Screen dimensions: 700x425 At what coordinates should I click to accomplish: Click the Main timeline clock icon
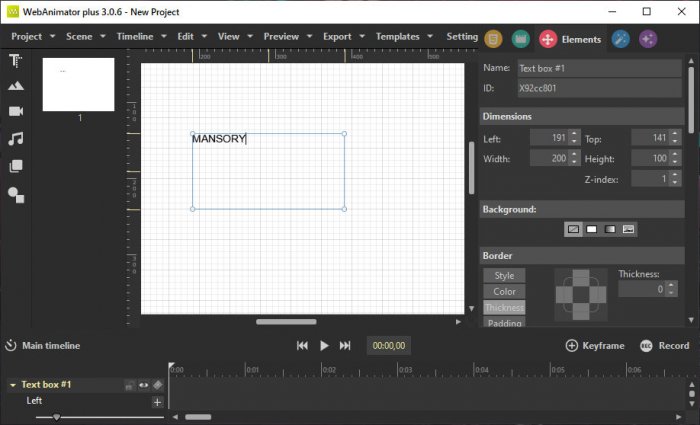pyautogui.click(x=11, y=346)
